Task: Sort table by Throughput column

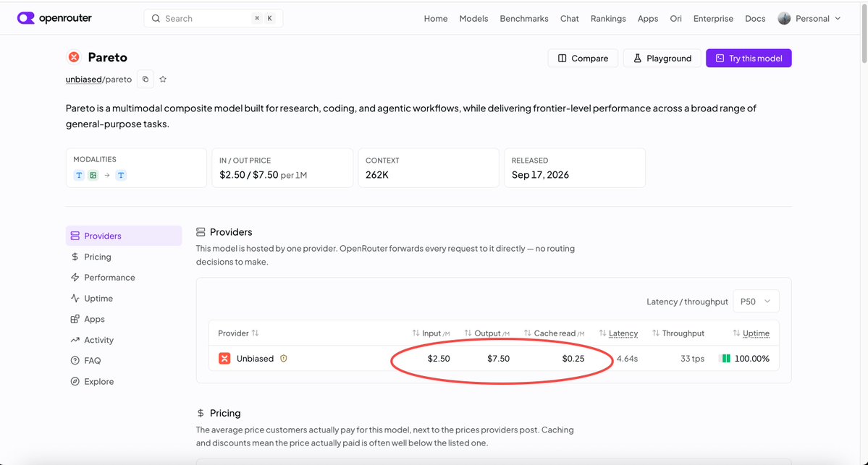Action: (678, 333)
